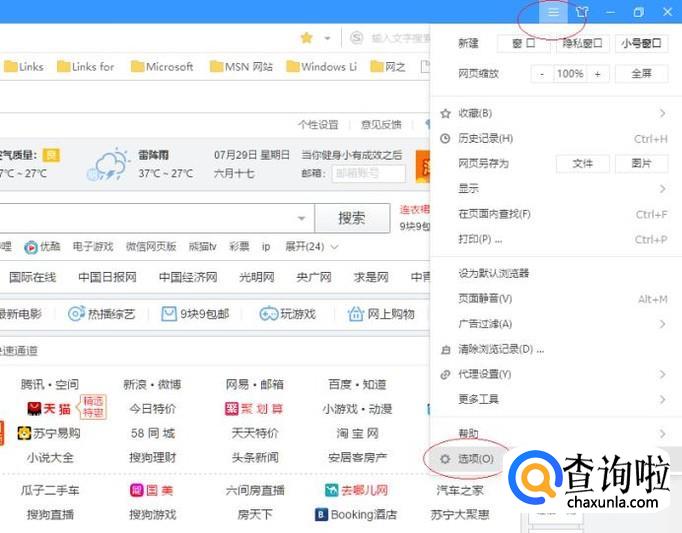682x533 pixels.
Task: Open the 9块9包邮 shopping link
Action: tap(195, 314)
